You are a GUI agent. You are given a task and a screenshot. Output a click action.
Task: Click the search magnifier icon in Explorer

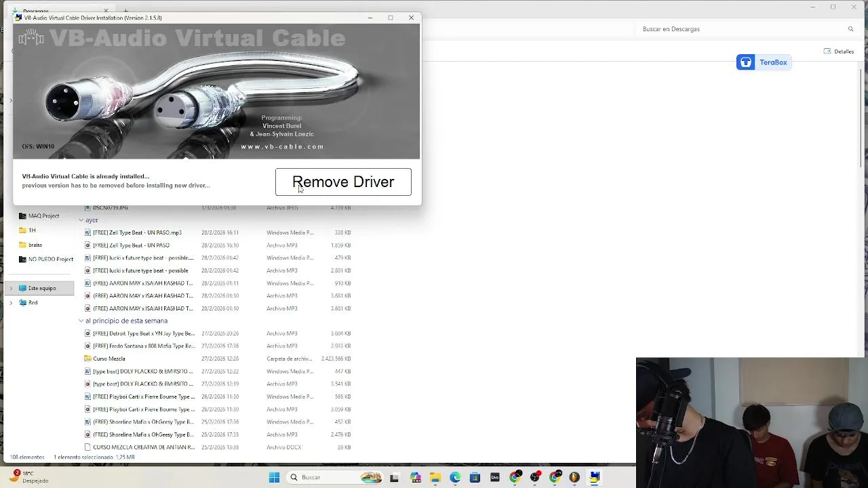pyautogui.click(x=850, y=29)
